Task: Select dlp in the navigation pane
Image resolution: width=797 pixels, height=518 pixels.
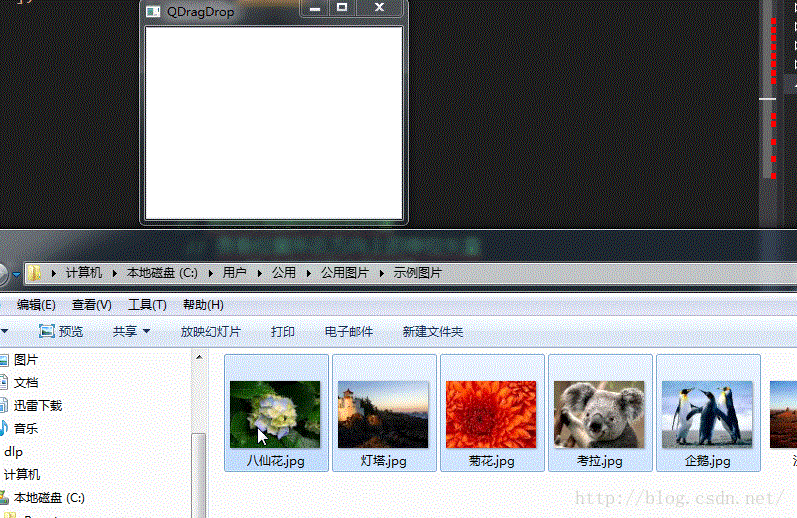Action: [13, 452]
